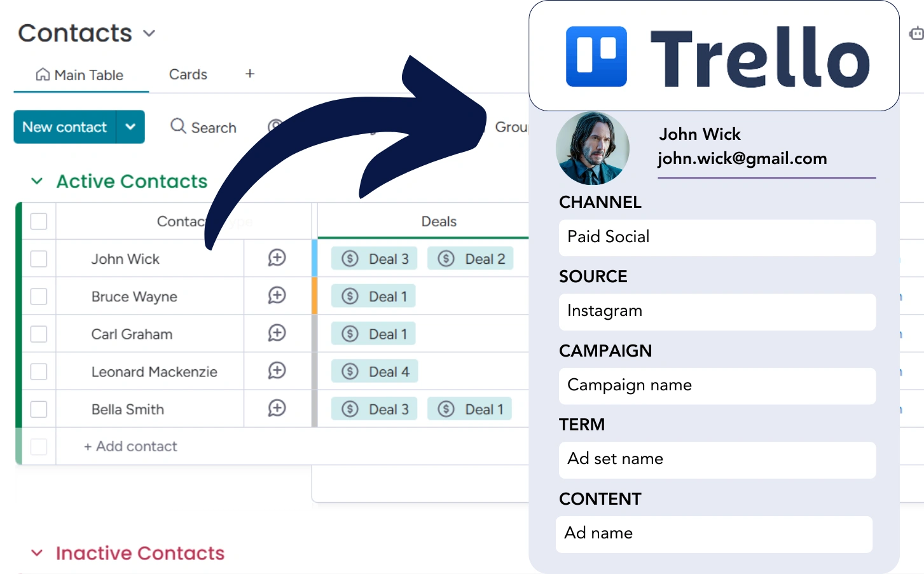Open conversation icon for John Wick

277,258
